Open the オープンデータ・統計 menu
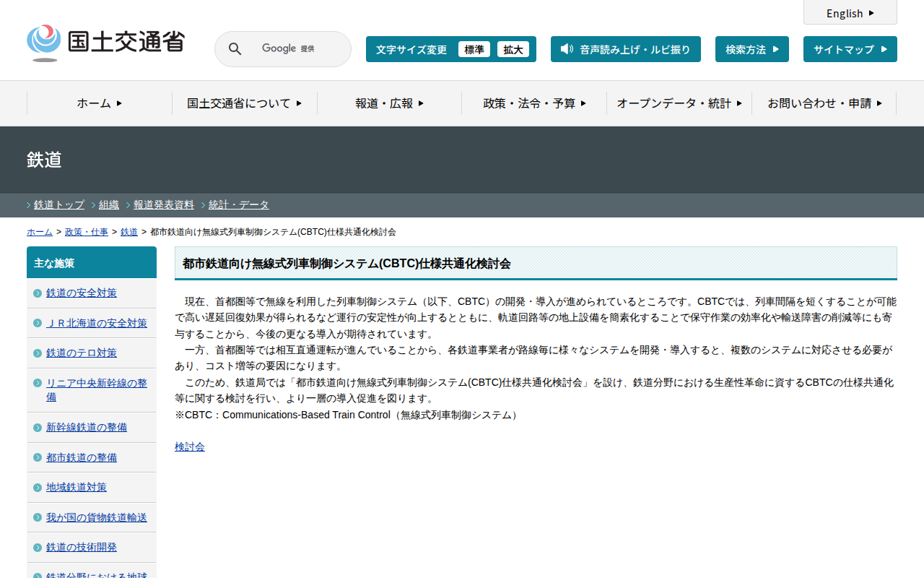This screenshot has width=924, height=578. coord(679,103)
